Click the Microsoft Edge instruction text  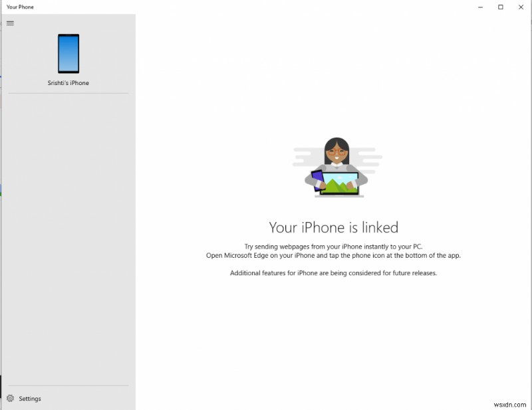coord(333,255)
